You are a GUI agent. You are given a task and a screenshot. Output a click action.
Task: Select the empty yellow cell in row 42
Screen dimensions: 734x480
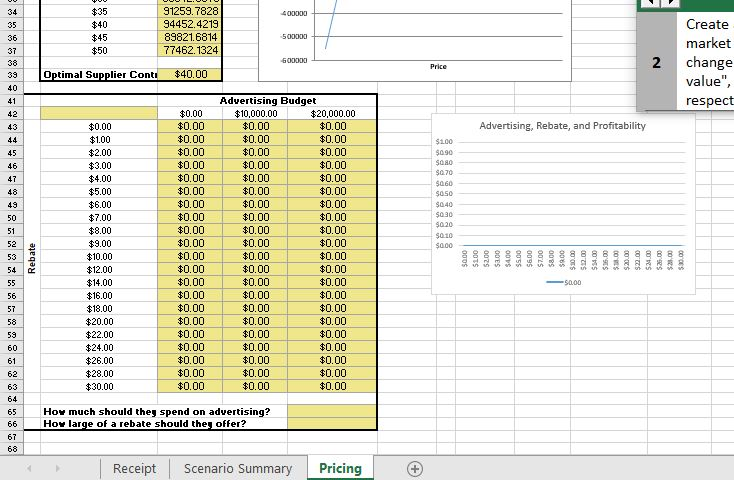click(99, 113)
